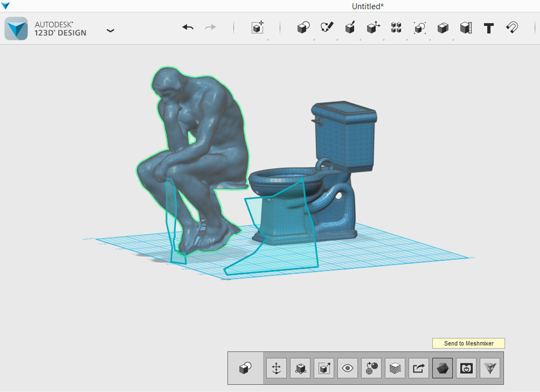The width and height of the screenshot is (540, 392).
Task: Open the Modify tool
Action: (373, 28)
